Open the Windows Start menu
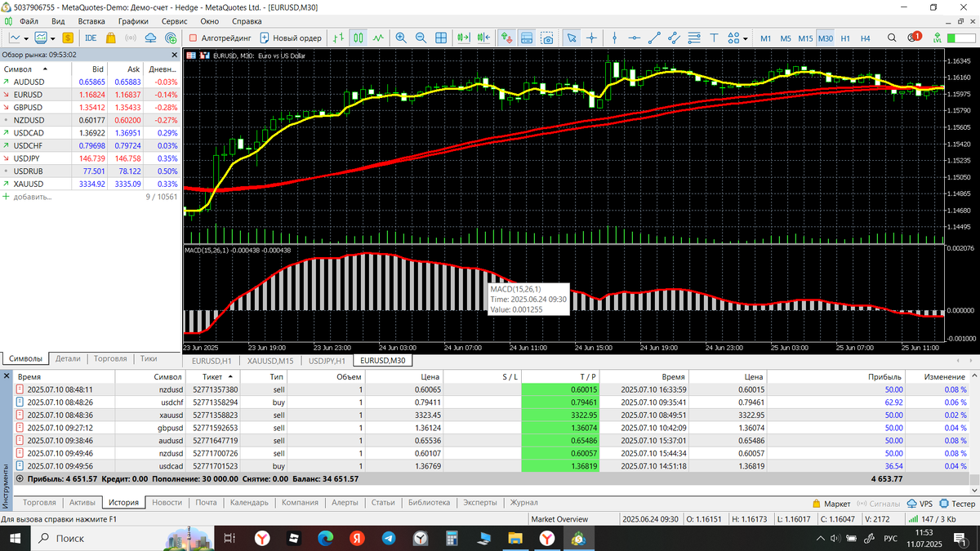Screen dimensions: 980x551 [16, 538]
